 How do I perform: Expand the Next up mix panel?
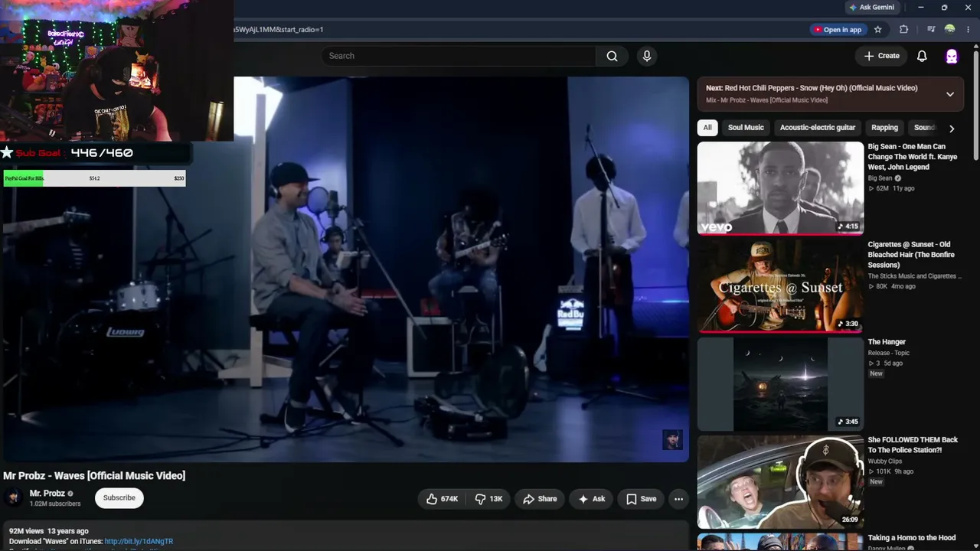click(950, 94)
